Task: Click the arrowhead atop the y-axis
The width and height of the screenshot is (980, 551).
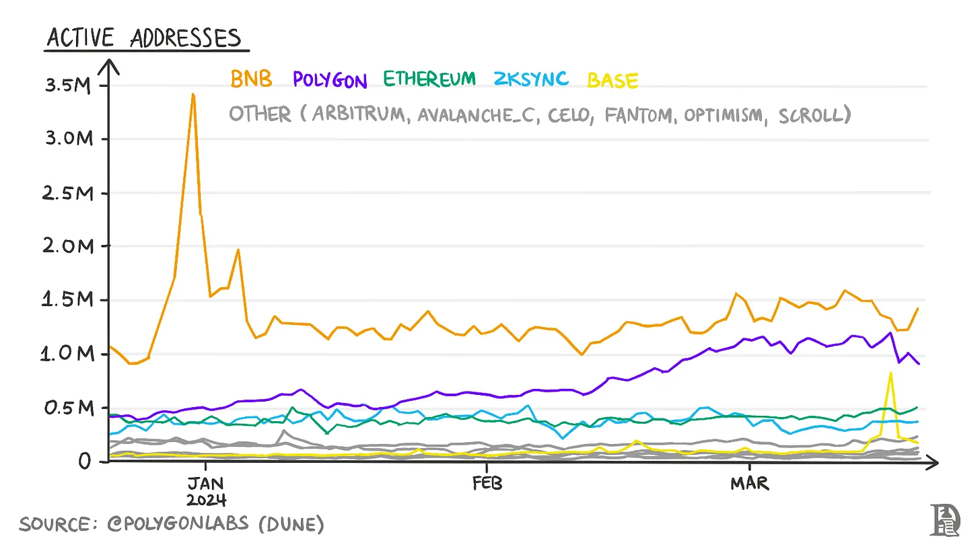Action: point(109,66)
